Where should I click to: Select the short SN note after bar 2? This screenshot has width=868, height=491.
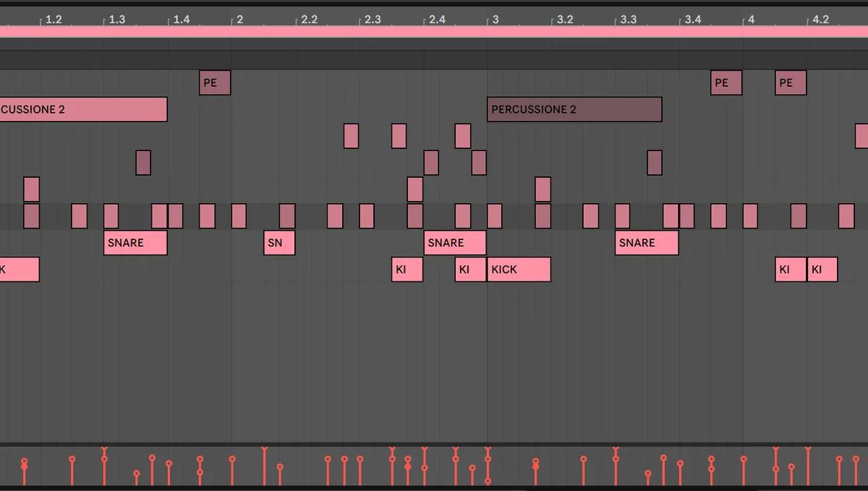[x=279, y=242]
